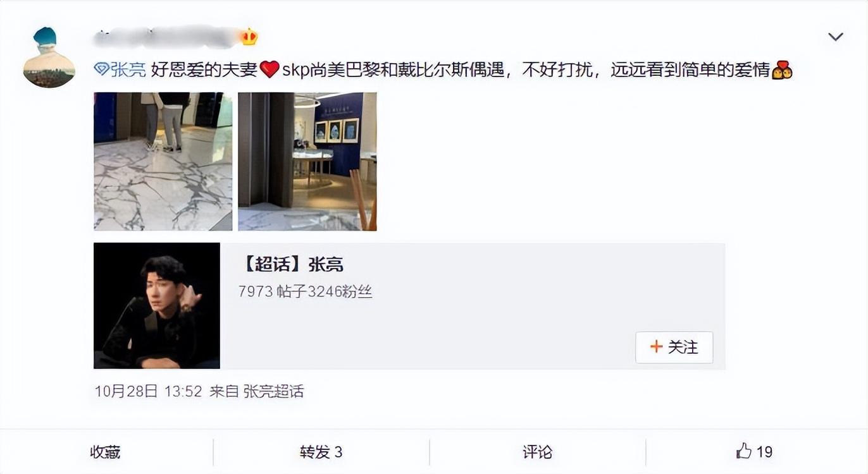Click the couple emoji at text end
Image resolution: width=868 pixels, height=474 pixels.
(782, 70)
